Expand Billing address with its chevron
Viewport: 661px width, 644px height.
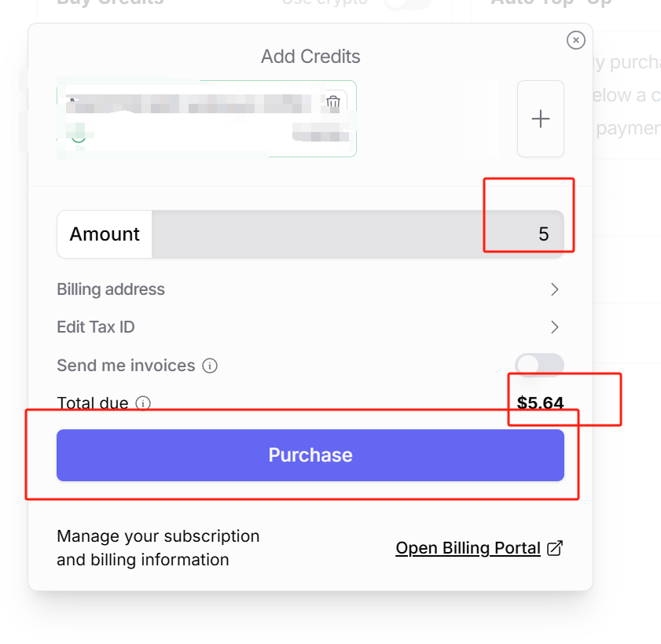[554, 289]
